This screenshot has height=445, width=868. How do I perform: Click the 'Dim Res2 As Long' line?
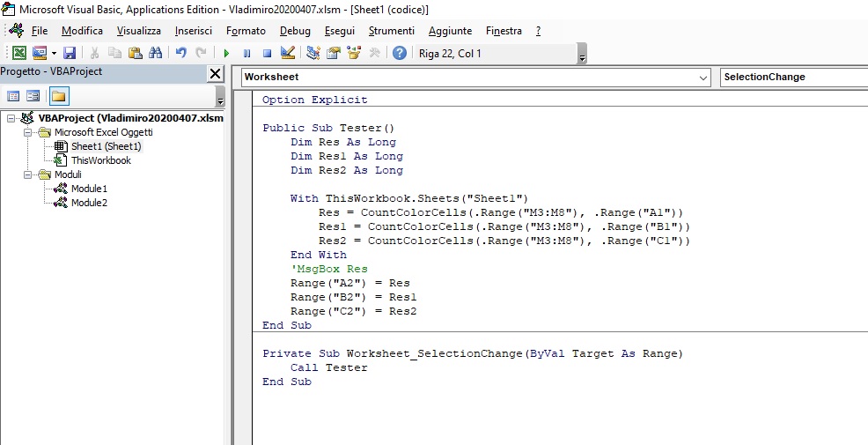click(x=347, y=170)
